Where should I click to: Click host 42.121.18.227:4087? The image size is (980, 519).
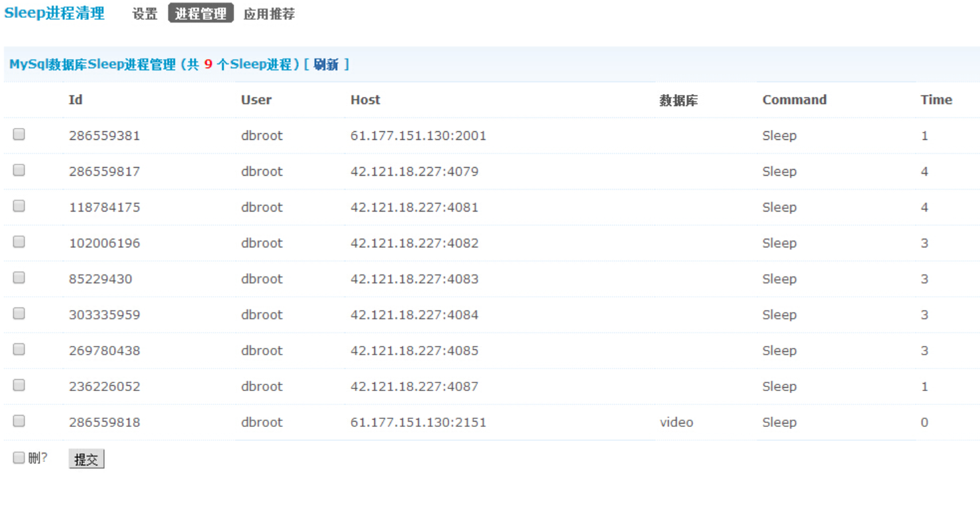(x=414, y=386)
